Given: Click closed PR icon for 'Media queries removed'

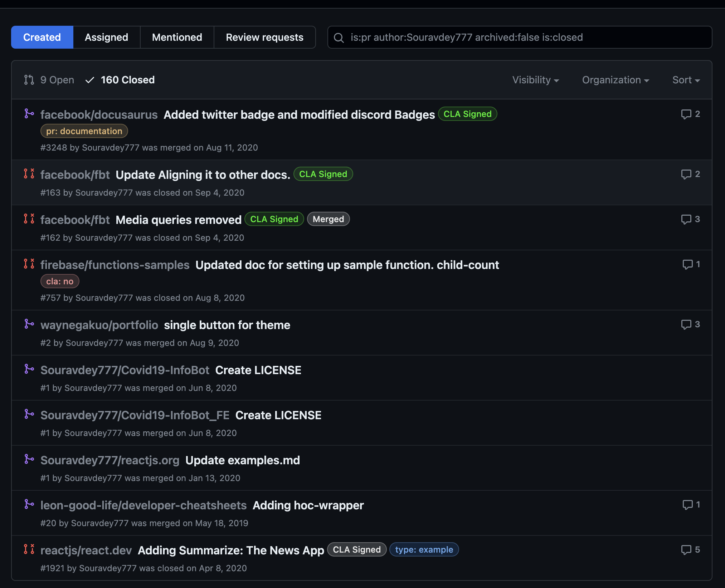Looking at the screenshot, I should click(x=29, y=219).
